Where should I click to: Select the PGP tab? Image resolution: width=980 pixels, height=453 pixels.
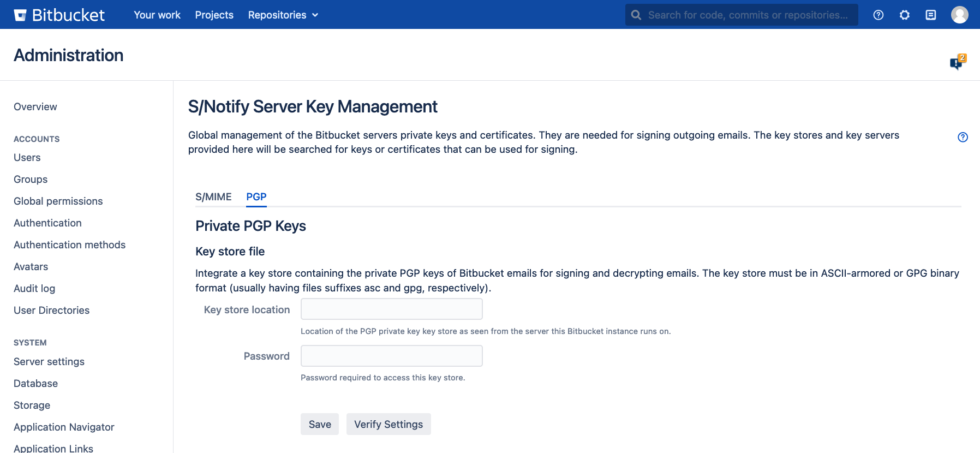coord(256,196)
